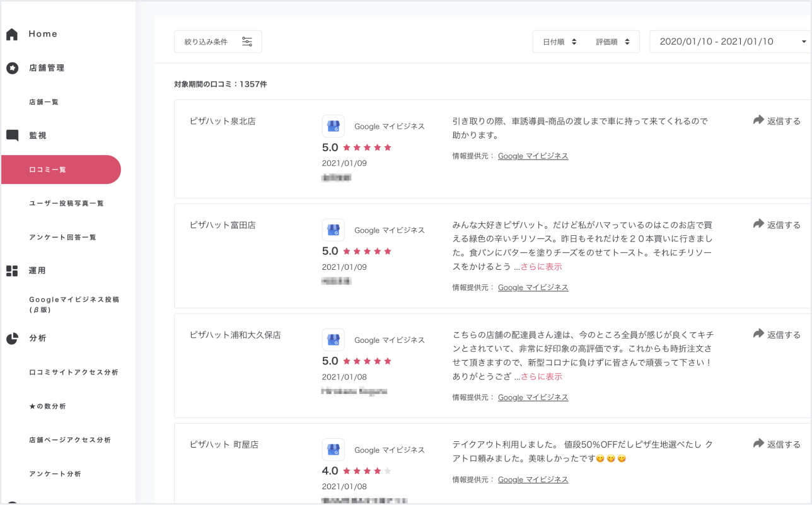
Task: Click the five-star rating of ピザハット泉北店
Action: click(x=368, y=148)
